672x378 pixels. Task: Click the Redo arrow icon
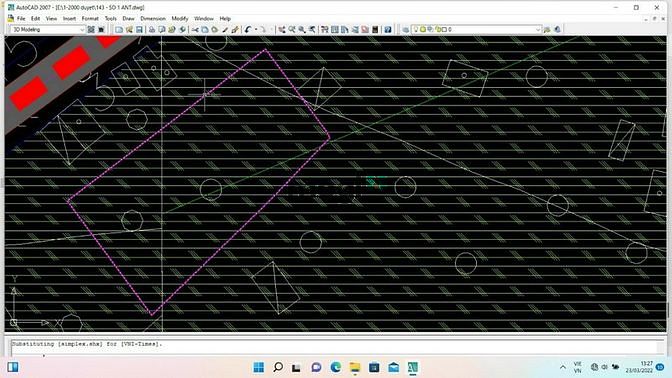tap(263, 30)
